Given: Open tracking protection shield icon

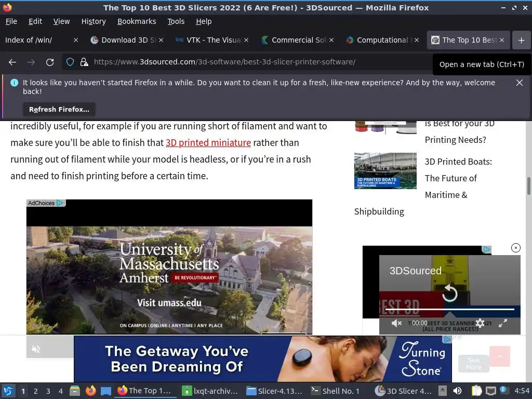Looking at the screenshot, I should tap(70, 62).
